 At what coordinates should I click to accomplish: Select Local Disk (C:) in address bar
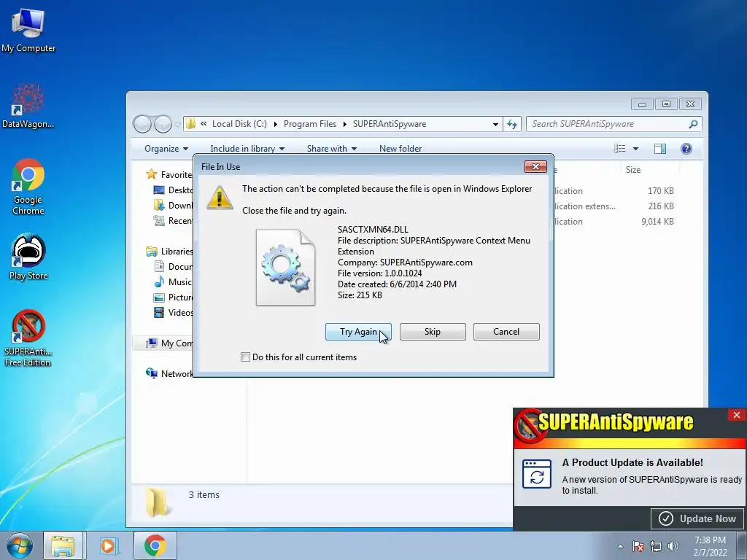(239, 124)
